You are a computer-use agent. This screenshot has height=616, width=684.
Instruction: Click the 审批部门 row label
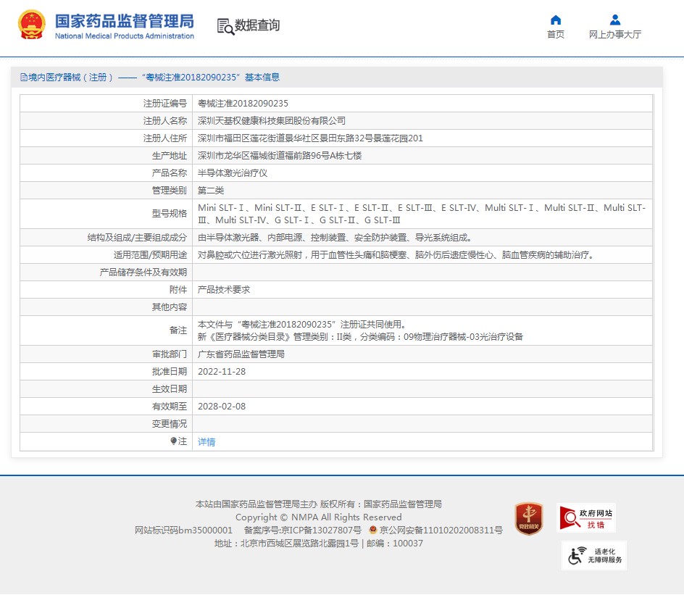click(x=170, y=354)
